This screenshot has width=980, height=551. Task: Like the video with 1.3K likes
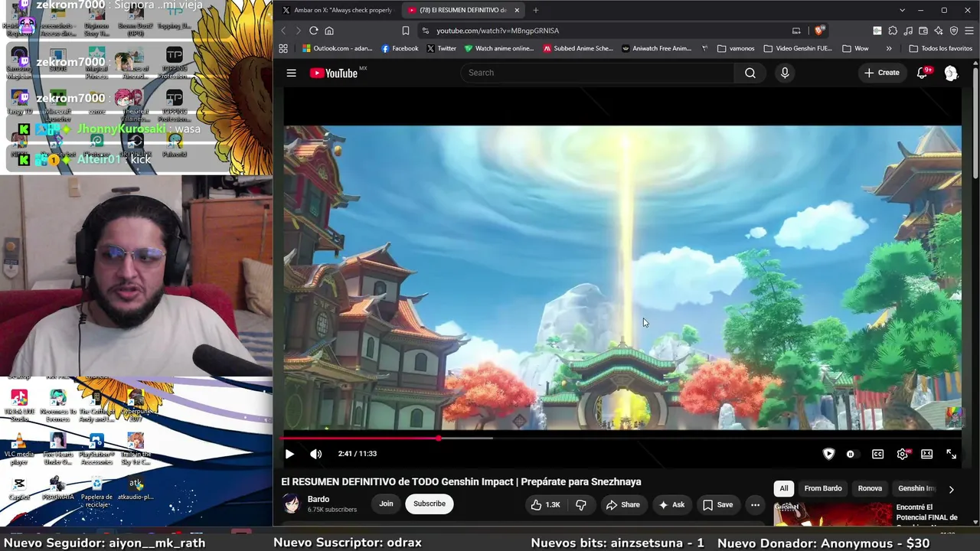tap(545, 504)
